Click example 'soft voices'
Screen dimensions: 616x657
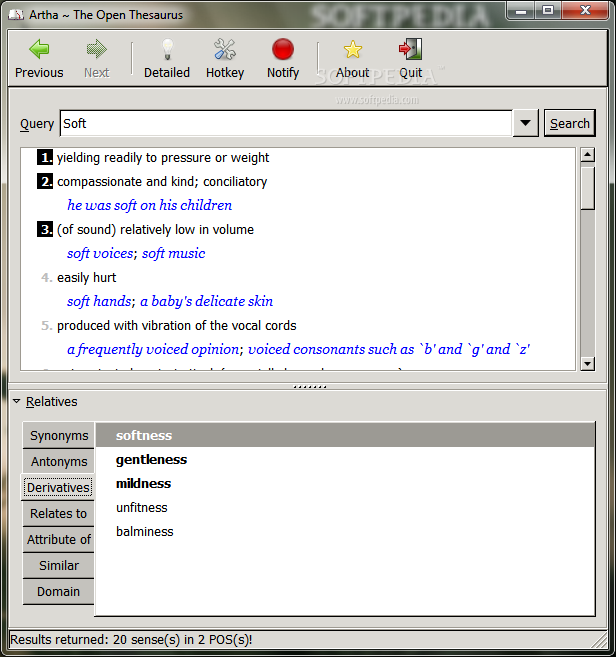point(100,253)
